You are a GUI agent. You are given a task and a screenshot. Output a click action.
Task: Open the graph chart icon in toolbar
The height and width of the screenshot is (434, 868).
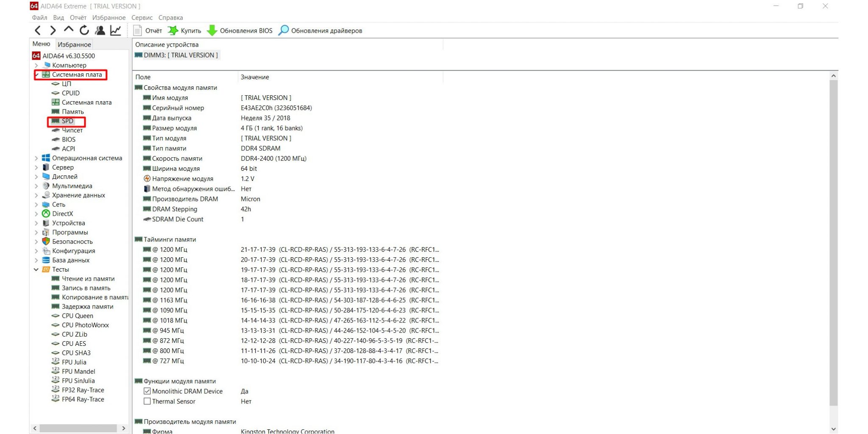click(115, 31)
